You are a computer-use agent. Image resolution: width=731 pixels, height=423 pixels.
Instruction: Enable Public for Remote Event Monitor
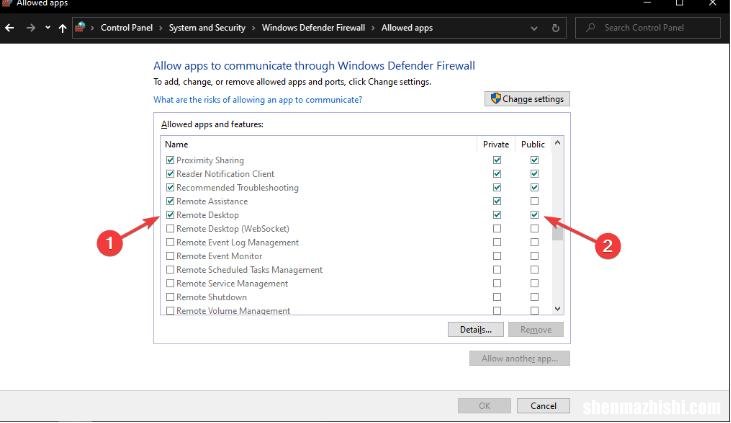pos(534,256)
